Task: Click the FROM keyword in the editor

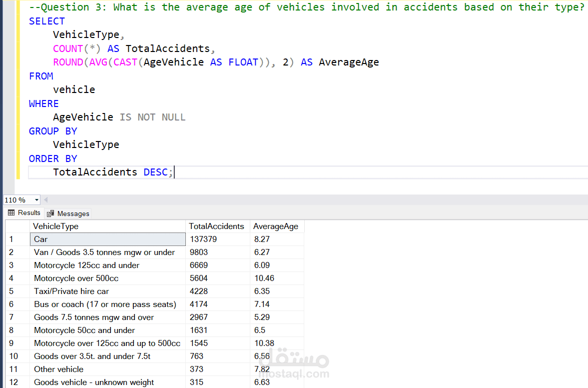Action: [x=41, y=76]
